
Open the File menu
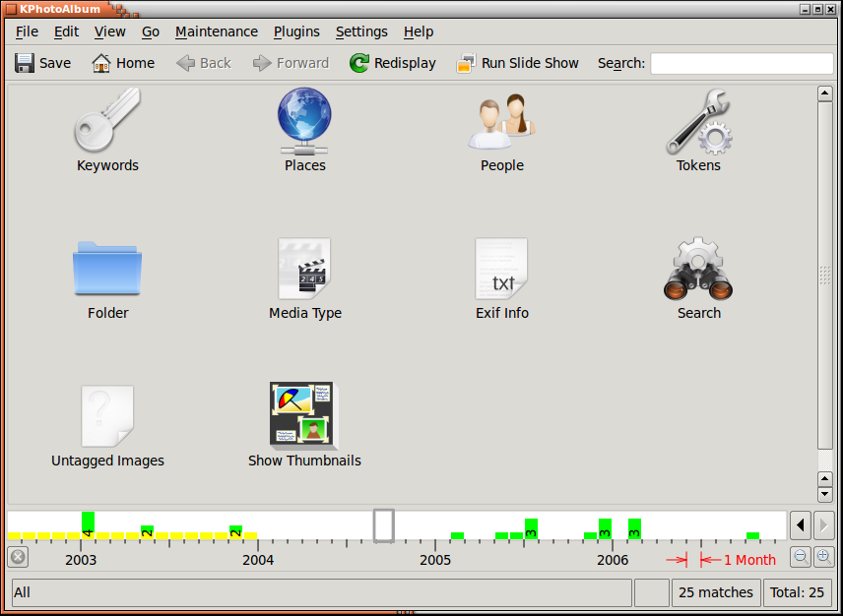click(x=27, y=31)
